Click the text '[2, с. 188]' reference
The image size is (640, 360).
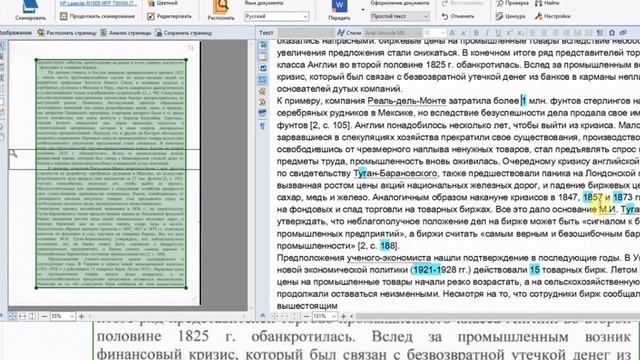[x=378, y=246]
